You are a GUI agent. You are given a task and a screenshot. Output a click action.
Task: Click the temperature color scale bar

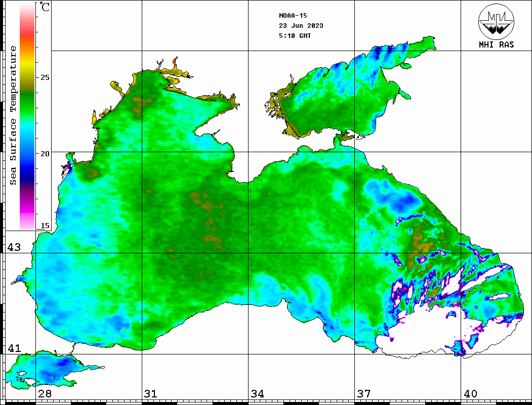(x=27, y=116)
